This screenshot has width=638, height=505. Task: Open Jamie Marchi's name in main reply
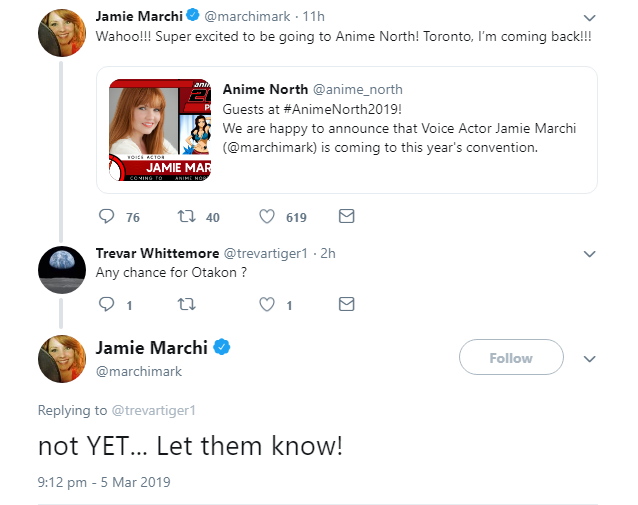(151, 348)
